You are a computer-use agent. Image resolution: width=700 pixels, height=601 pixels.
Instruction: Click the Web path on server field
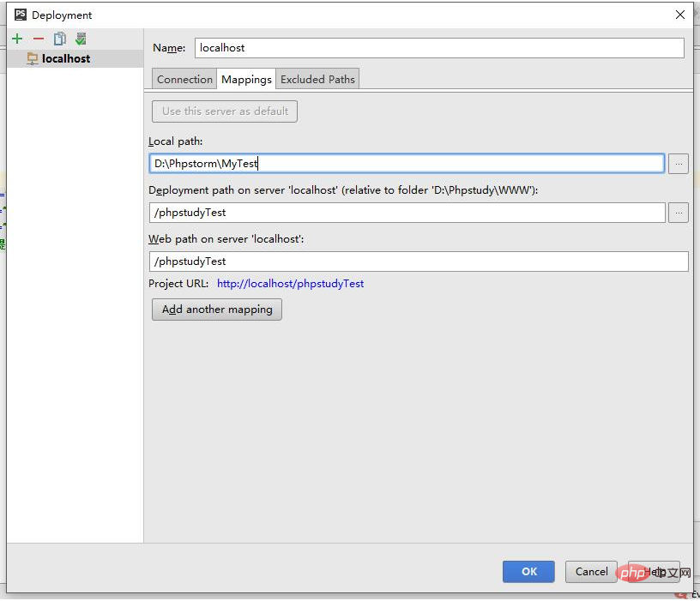(419, 261)
